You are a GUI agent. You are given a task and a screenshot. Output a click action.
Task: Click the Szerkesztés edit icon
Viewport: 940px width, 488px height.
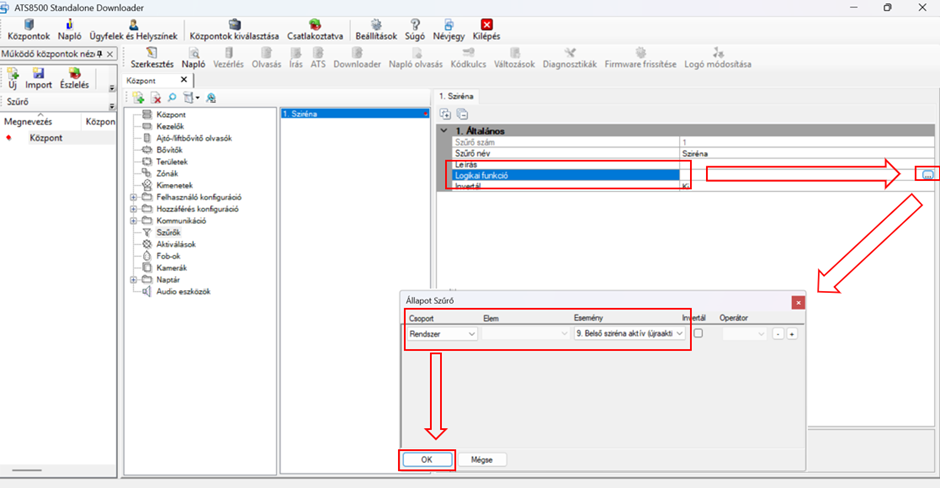tap(153, 52)
